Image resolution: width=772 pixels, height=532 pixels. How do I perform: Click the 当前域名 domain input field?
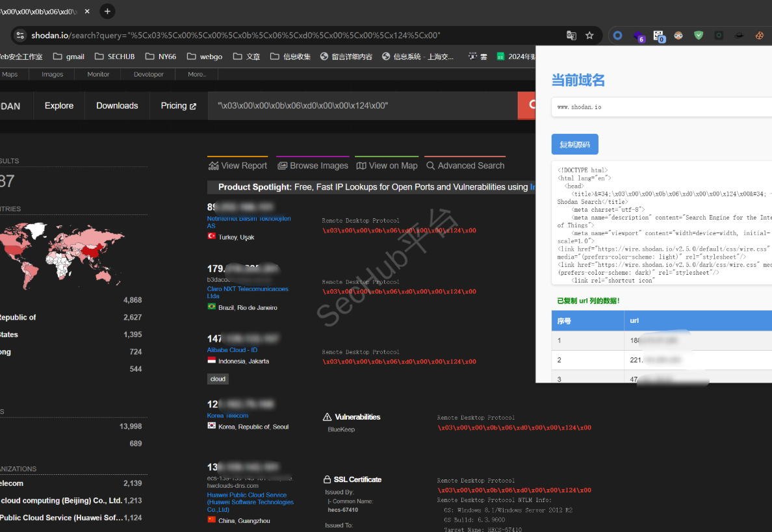(662, 107)
